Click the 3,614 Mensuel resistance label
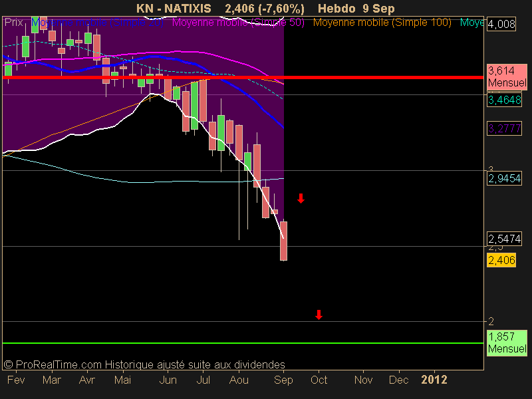The image size is (532, 399). (507, 77)
